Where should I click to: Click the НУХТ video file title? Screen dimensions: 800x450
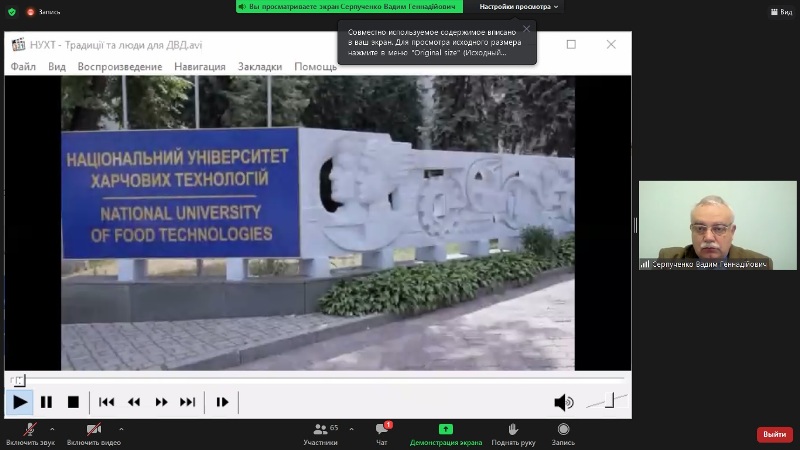coord(116,45)
